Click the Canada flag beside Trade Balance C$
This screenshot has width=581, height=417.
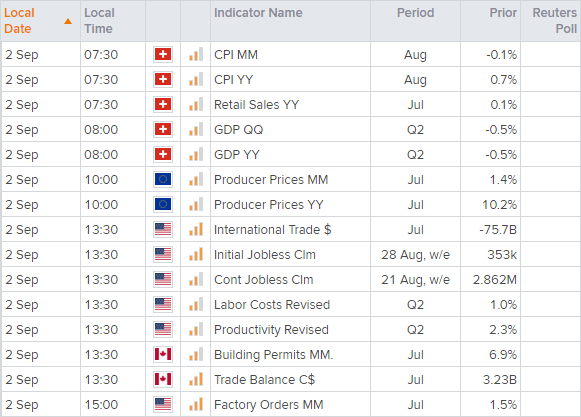(x=163, y=379)
